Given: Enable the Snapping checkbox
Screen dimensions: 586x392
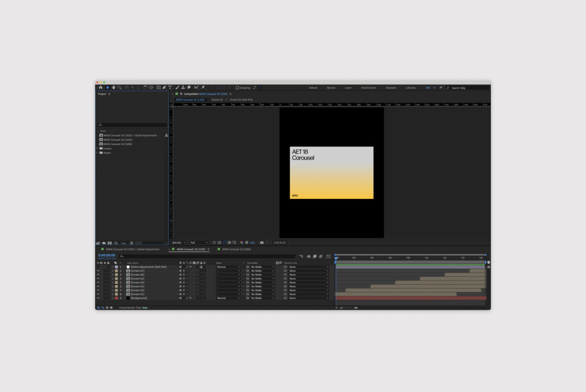Looking at the screenshot, I should 237,88.
